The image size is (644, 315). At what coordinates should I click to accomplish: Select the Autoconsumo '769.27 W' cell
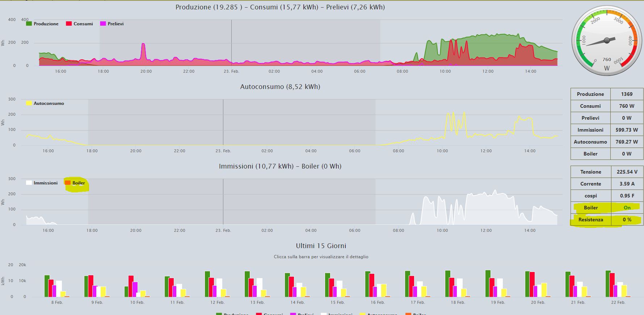627,142
